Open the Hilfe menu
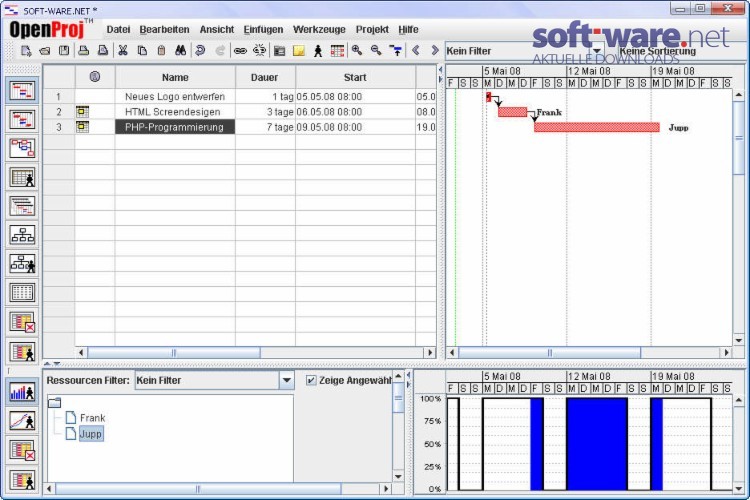 (408, 30)
